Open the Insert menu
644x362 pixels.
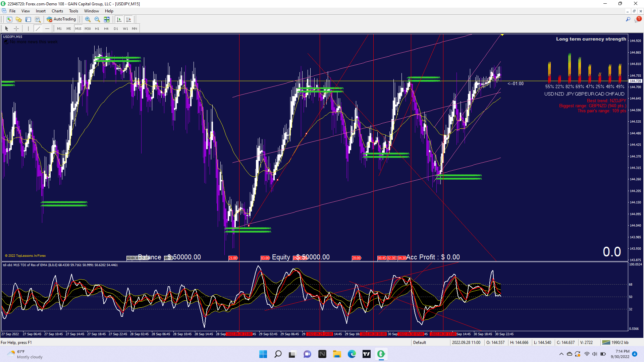41,11
